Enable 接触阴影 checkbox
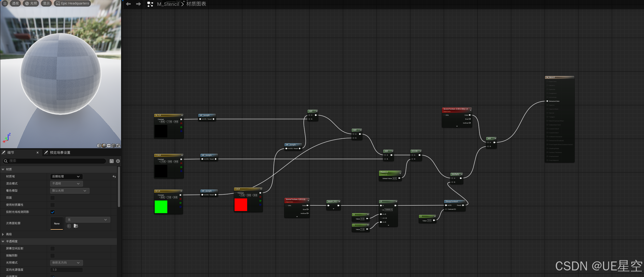644x277 pixels. 53,256
